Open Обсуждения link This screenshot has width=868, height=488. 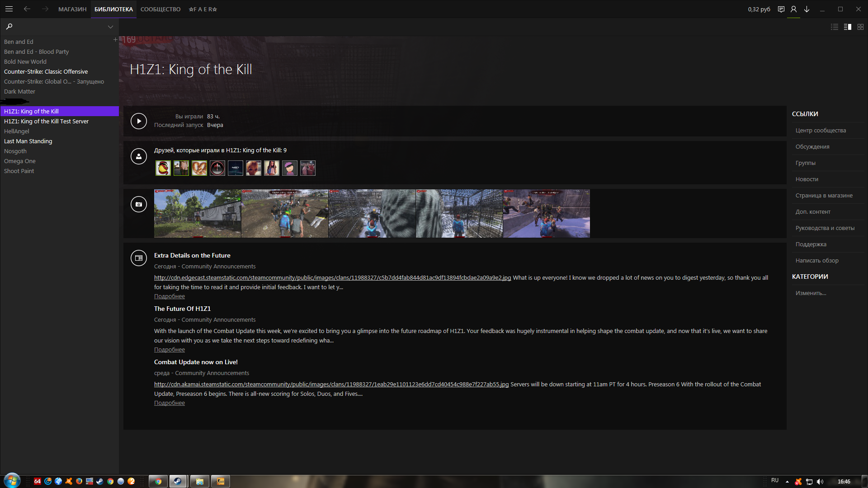point(812,147)
